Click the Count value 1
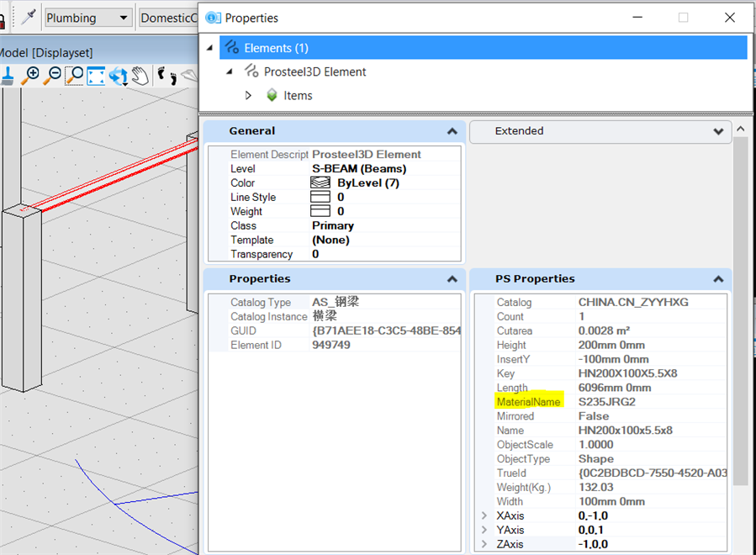The image size is (756, 555). click(x=581, y=316)
